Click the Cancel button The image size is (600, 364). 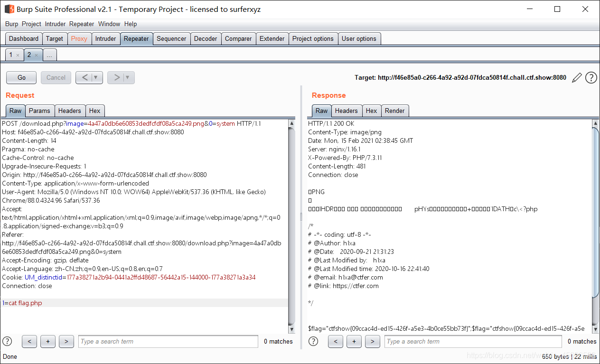click(56, 77)
